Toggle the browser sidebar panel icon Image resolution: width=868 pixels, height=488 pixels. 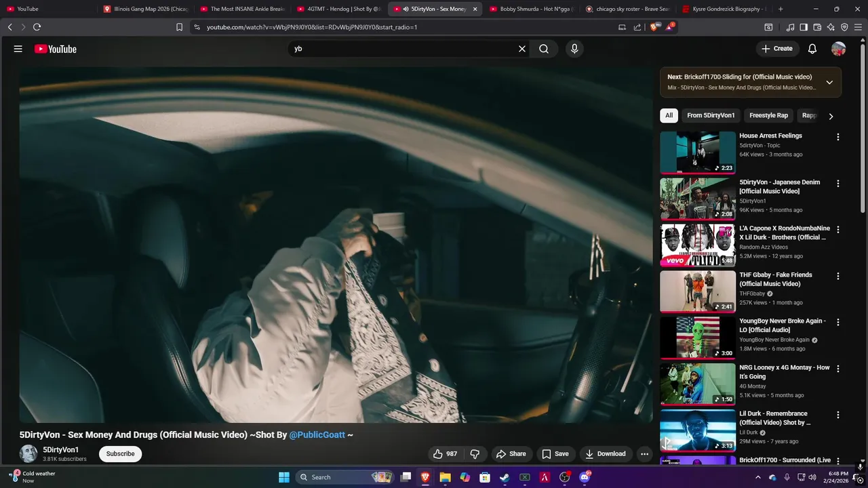pyautogui.click(x=804, y=27)
